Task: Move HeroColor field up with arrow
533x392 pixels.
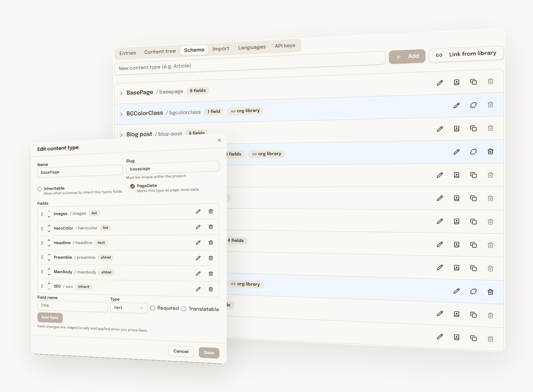Action: (49, 226)
